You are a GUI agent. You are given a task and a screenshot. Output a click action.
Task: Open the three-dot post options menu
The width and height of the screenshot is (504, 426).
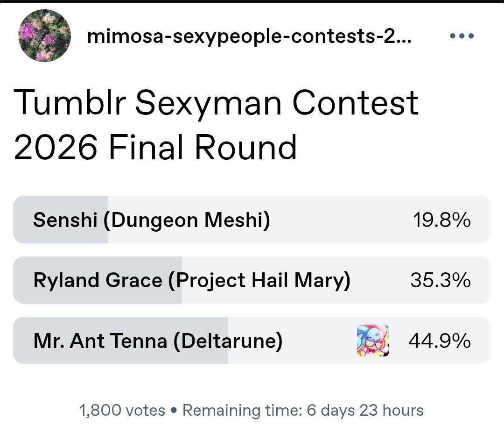pyautogui.click(x=462, y=36)
